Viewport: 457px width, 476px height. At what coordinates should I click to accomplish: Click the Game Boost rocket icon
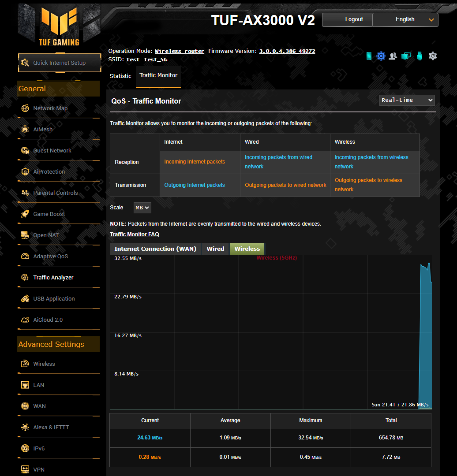(25, 214)
